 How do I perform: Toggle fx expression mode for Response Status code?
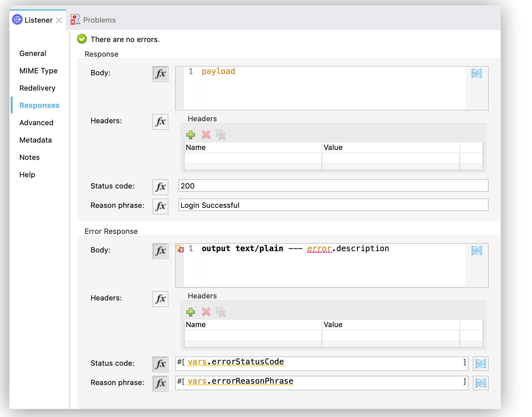point(160,187)
